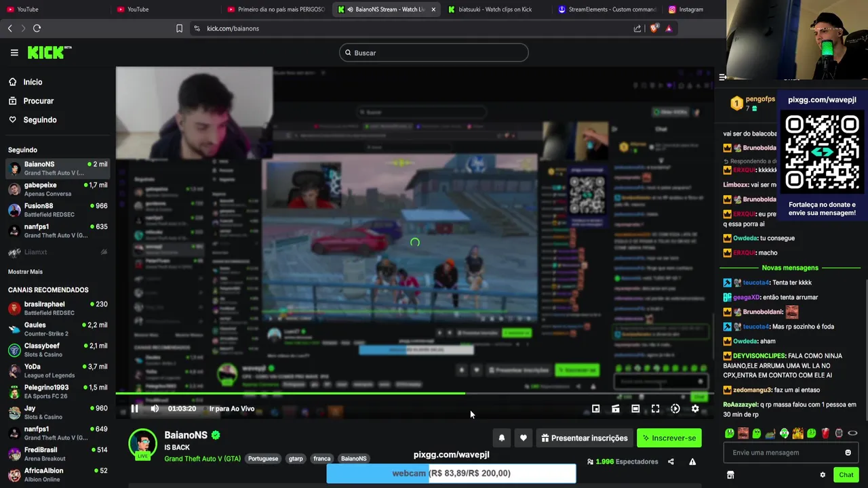The image size is (868, 488).
Task: Open YoDa recommended channel
Action: pyautogui.click(x=58, y=371)
